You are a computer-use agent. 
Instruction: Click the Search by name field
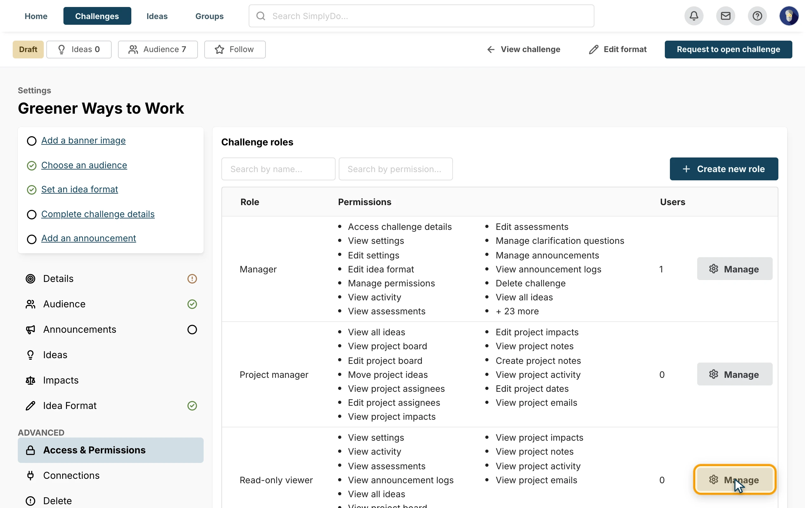click(x=278, y=169)
